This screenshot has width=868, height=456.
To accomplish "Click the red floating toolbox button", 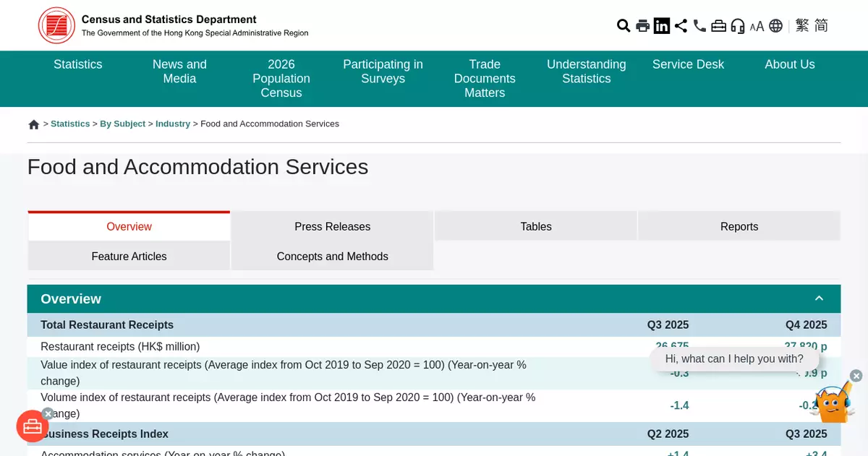I will click(32, 426).
